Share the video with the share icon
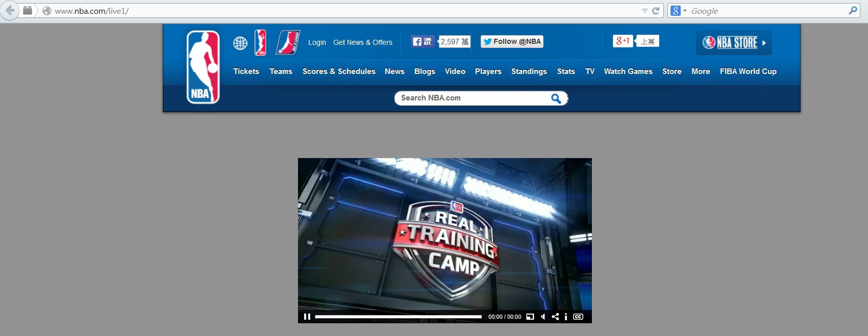Viewport: 868px width, 336px height. pos(555,317)
